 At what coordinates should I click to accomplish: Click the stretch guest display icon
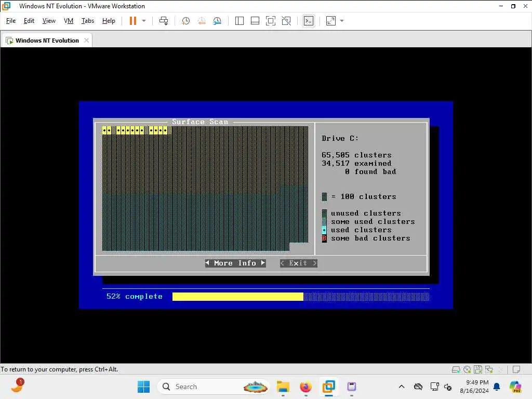(x=331, y=21)
